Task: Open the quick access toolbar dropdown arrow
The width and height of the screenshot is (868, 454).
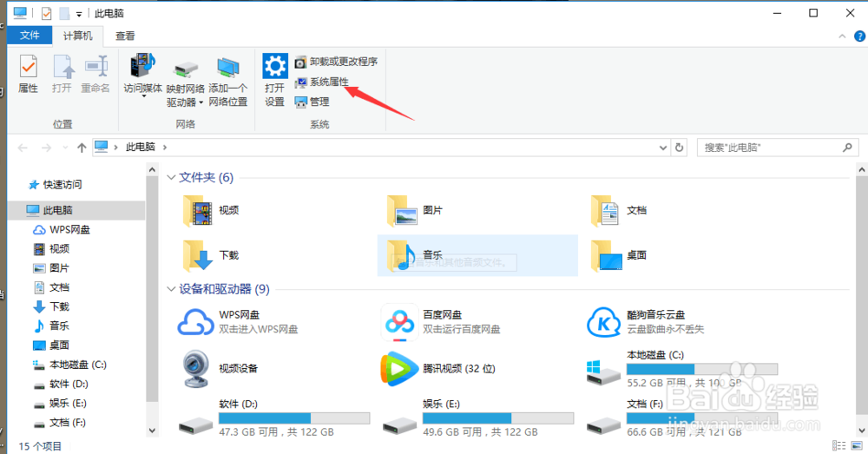Action: pyautogui.click(x=79, y=14)
